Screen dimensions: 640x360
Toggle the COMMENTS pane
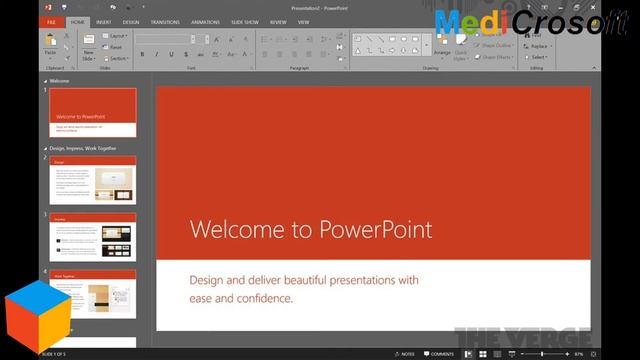point(439,354)
